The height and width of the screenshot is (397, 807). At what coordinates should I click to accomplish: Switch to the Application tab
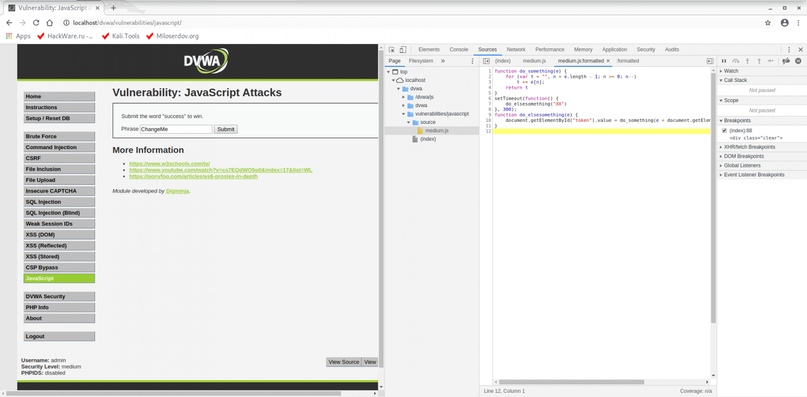(615, 49)
